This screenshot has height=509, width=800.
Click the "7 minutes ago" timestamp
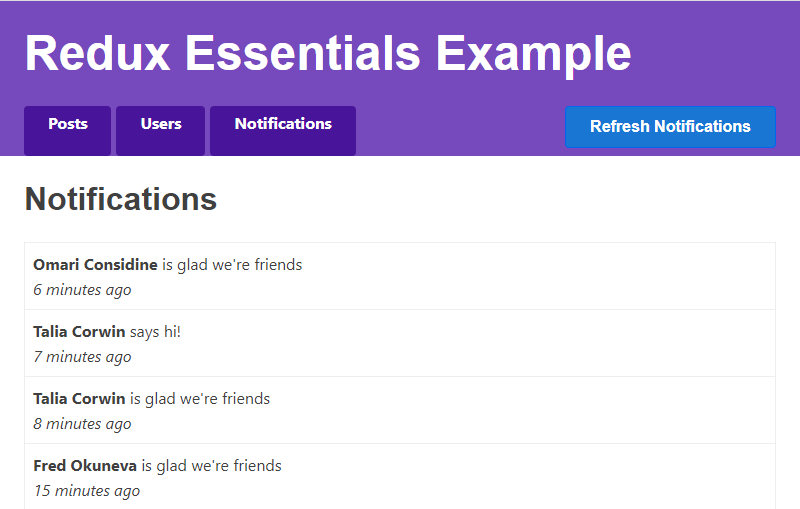click(82, 357)
